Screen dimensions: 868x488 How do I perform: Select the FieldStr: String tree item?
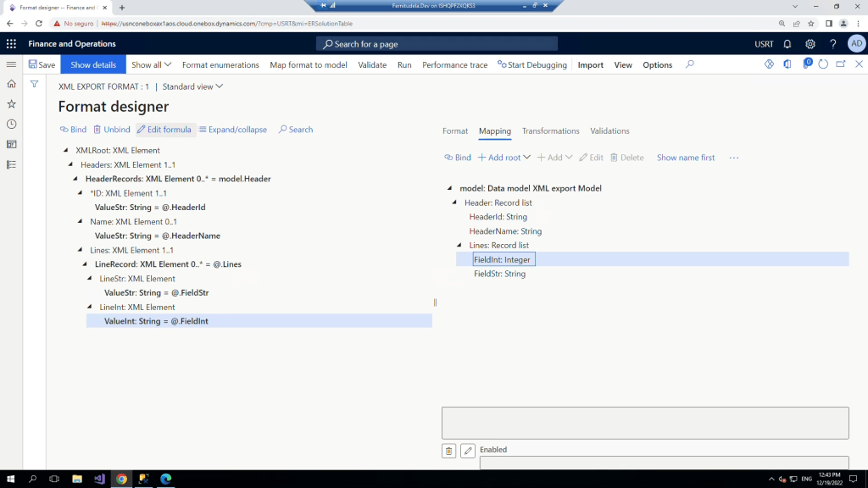pyautogui.click(x=499, y=274)
